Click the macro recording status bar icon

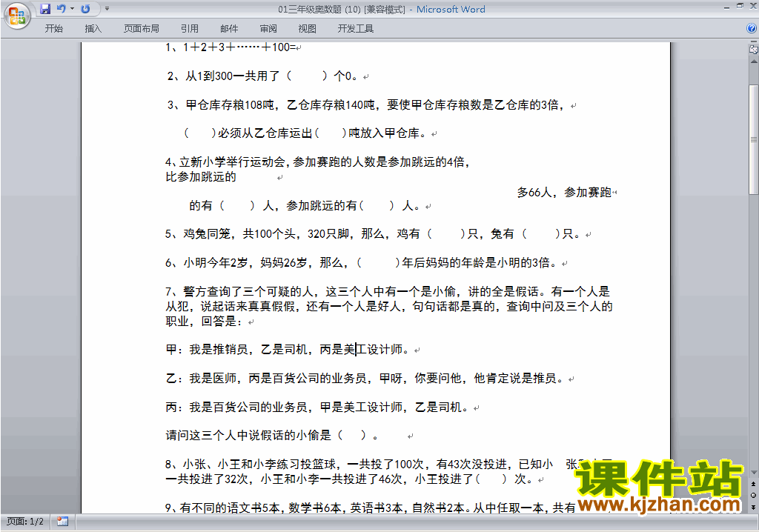point(62,522)
